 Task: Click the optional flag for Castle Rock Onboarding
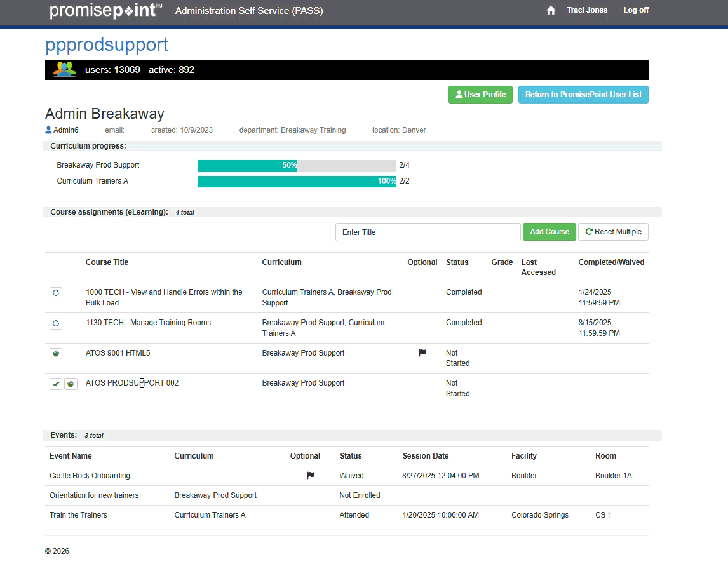tap(311, 475)
